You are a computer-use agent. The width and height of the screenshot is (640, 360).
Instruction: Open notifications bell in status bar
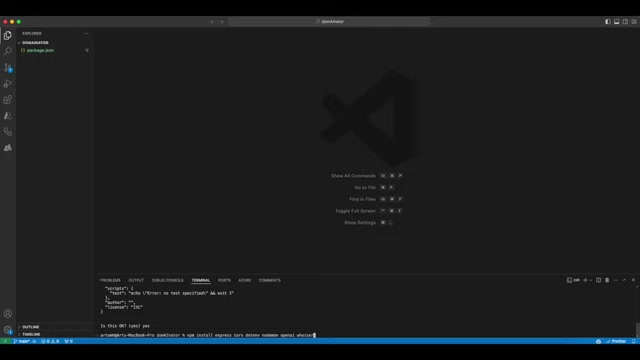[x=633, y=341]
